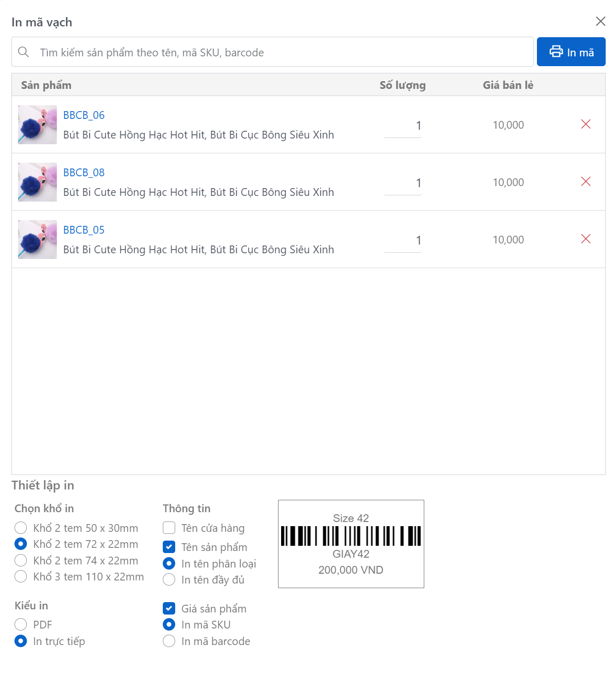
Task: Choose In tên đầy đủ option
Action: click(169, 579)
